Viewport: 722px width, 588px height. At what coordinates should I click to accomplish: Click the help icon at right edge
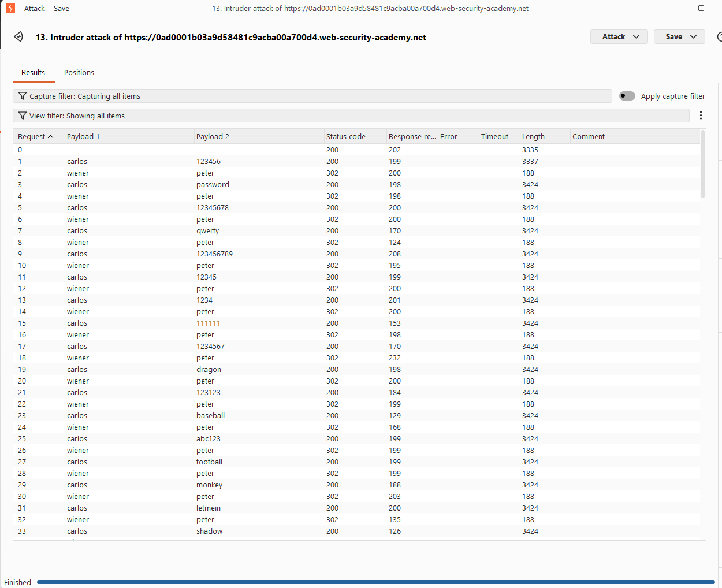(719, 37)
